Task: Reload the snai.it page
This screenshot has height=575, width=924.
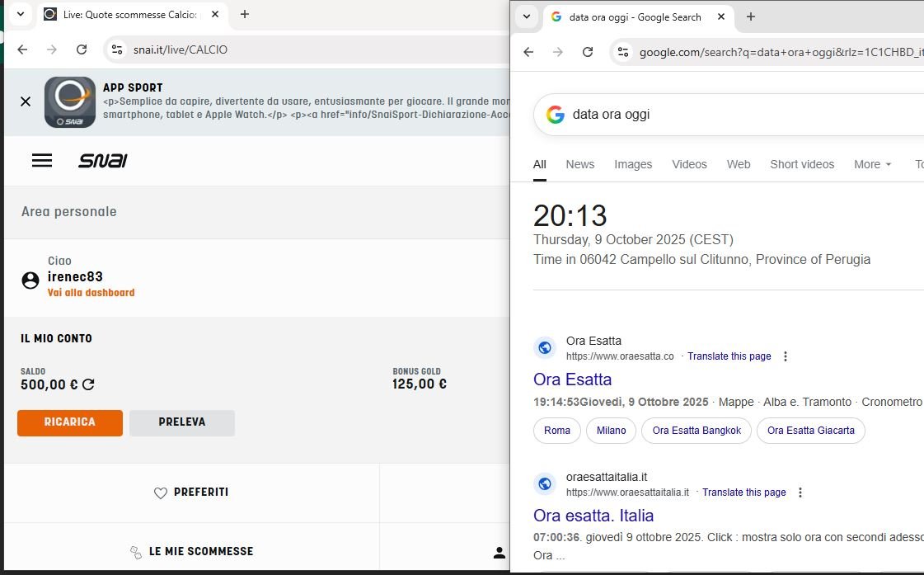Action: tap(82, 49)
